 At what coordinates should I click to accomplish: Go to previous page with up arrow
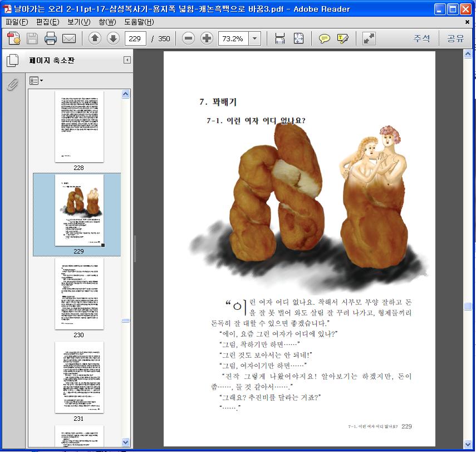point(95,38)
